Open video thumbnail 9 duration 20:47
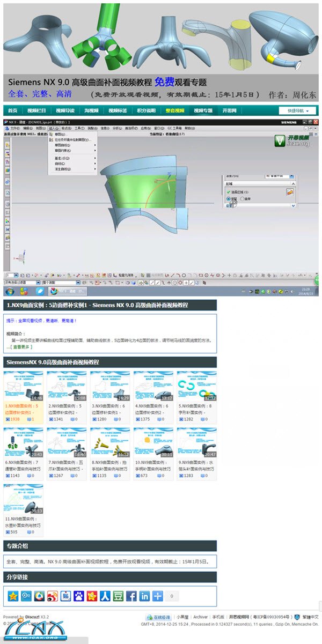322x644 pixels. click(x=196, y=442)
